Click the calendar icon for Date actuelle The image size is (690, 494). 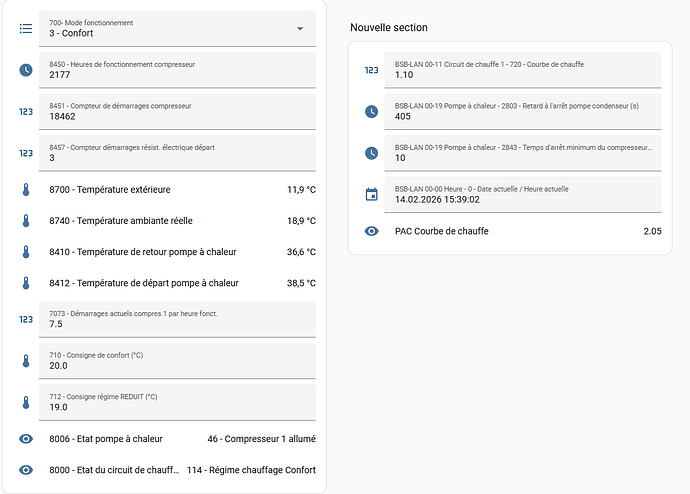pyautogui.click(x=371, y=194)
